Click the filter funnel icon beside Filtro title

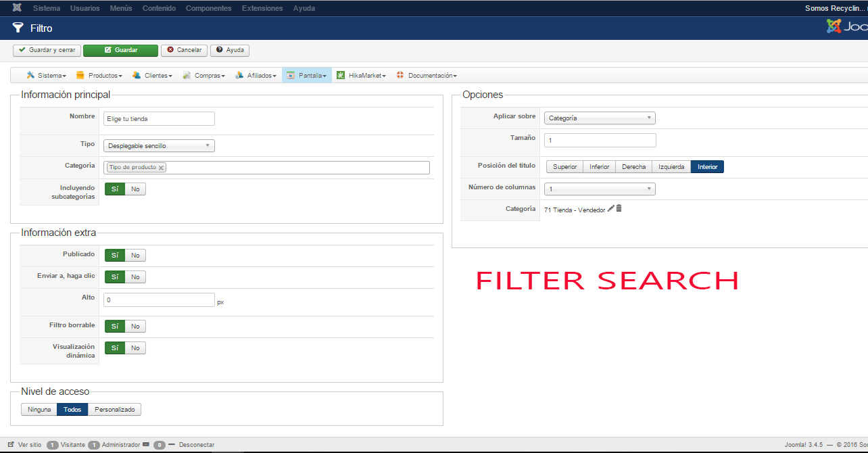coord(18,28)
